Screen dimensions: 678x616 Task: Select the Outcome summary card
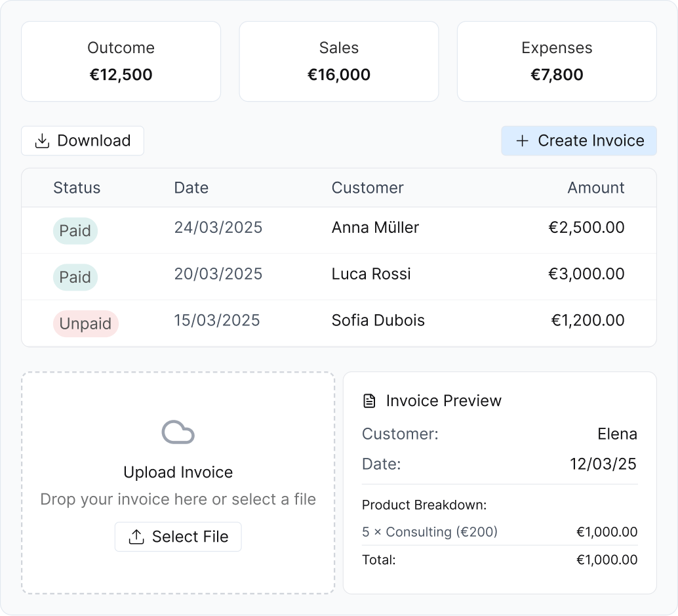121,61
